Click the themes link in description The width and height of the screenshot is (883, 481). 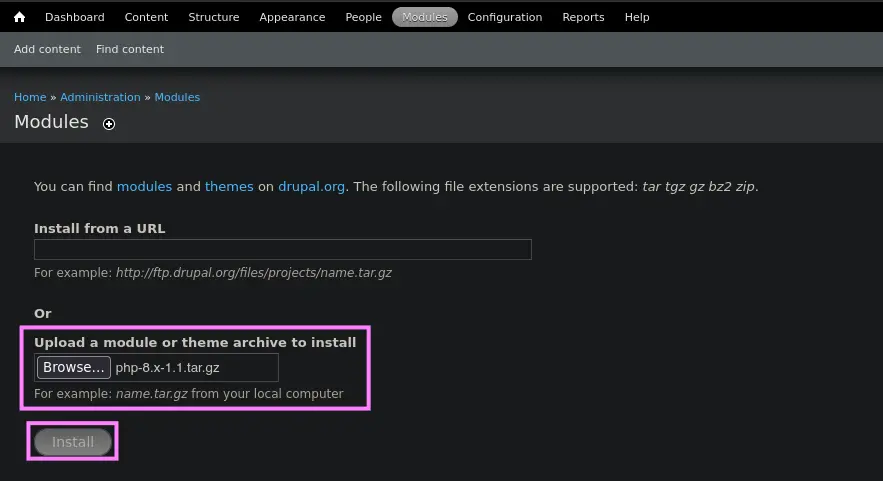pyautogui.click(x=229, y=186)
